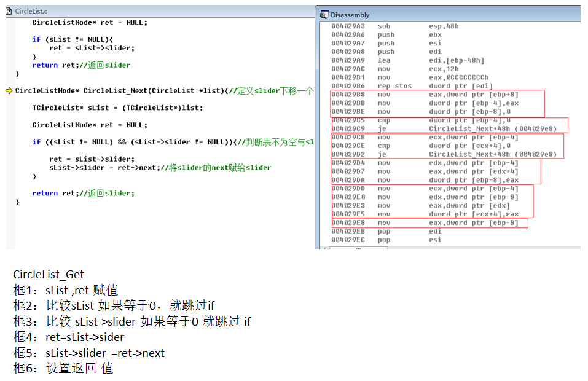This screenshot has width=588, height=381.
Task: Click disassembly row at address 004029CB
Action: (x=425, y=137)
